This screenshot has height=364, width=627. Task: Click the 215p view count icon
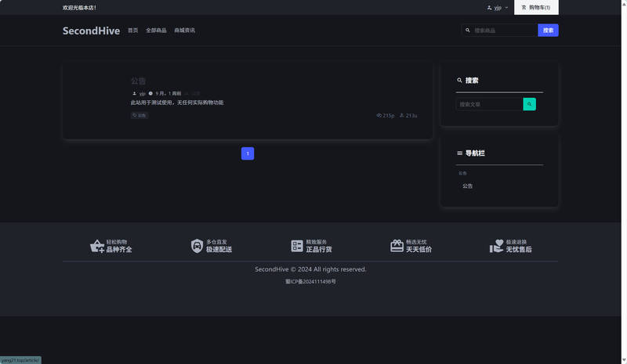[x=379, y=116]
